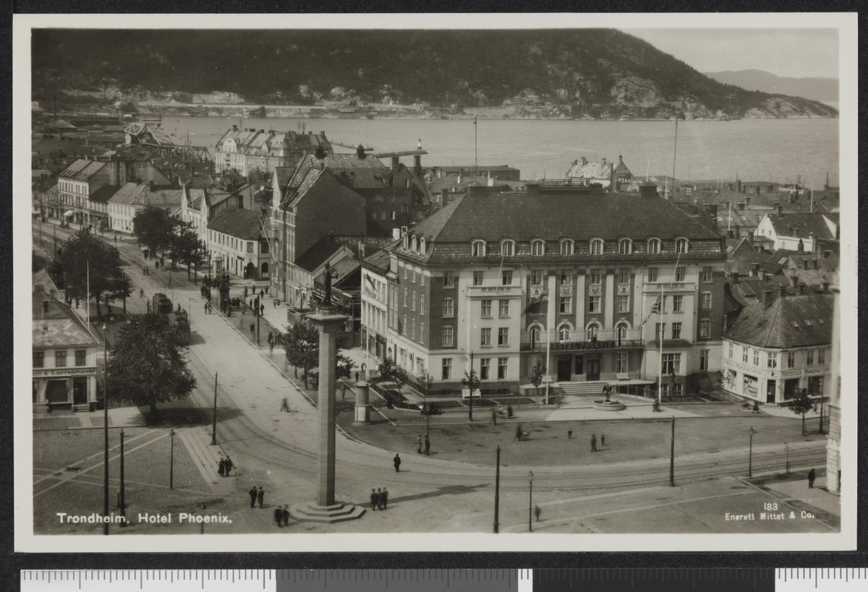Click the fountain in front of the hotel

click(608, 399)
